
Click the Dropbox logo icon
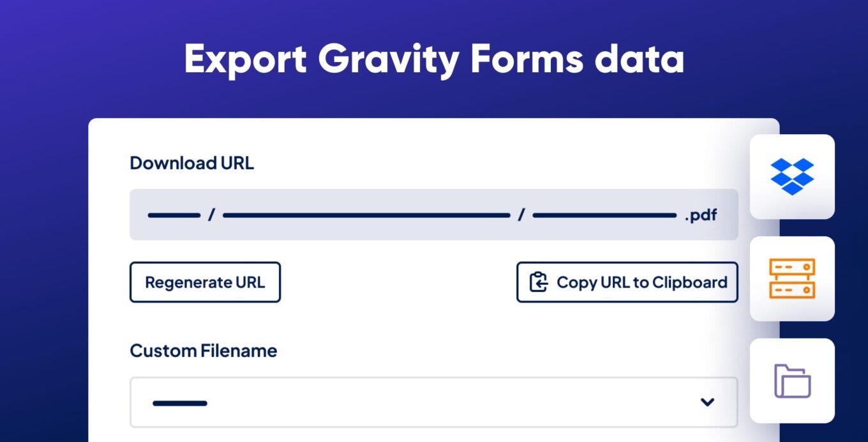792,176
